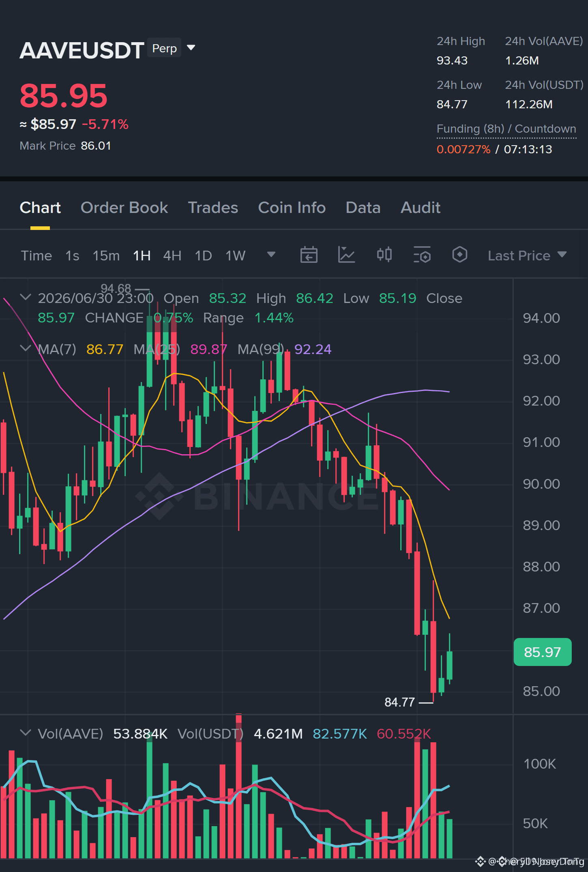Tap the 60.552K volume MA value
This screenshot has height=872, width=588.
coord(404,734)
